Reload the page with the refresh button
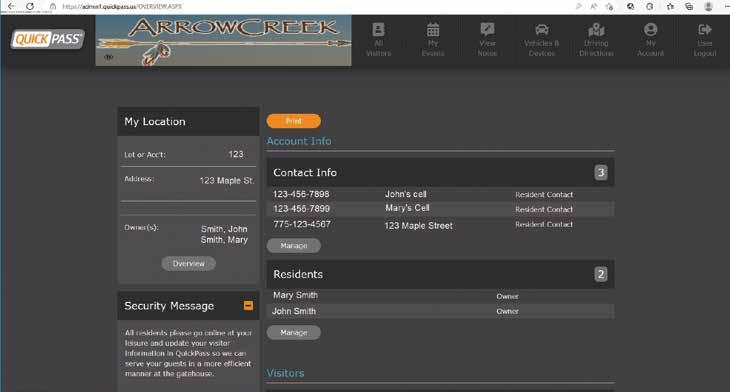The image size is (730, 392). 30,6
